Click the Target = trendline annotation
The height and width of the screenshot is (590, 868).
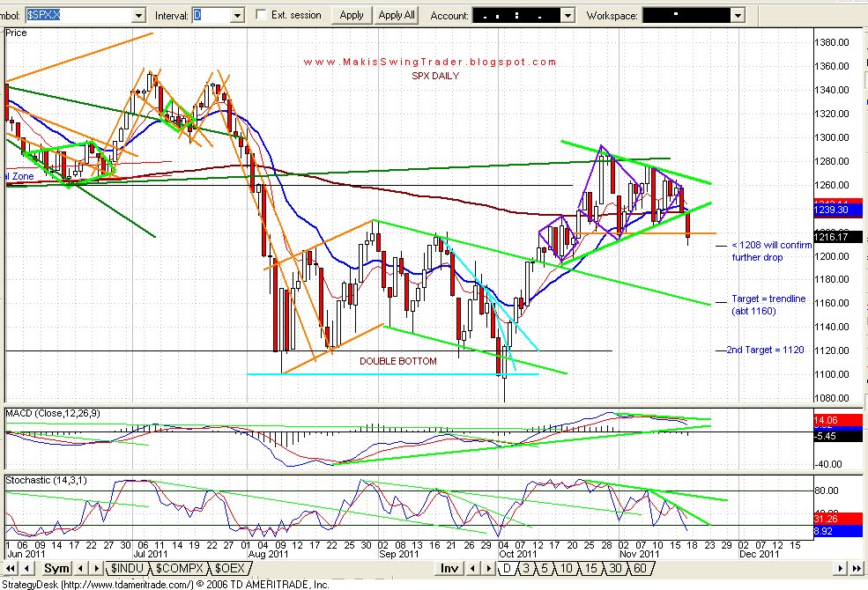768,299
